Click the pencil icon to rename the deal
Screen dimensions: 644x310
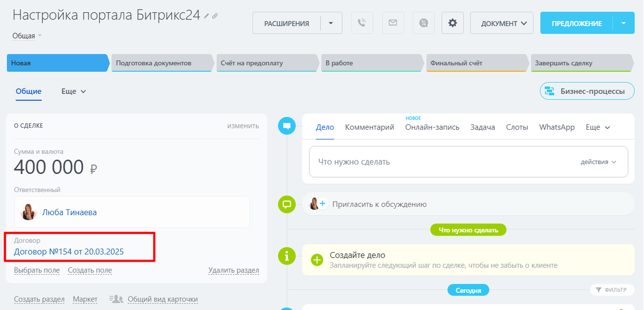coord(207,16)
